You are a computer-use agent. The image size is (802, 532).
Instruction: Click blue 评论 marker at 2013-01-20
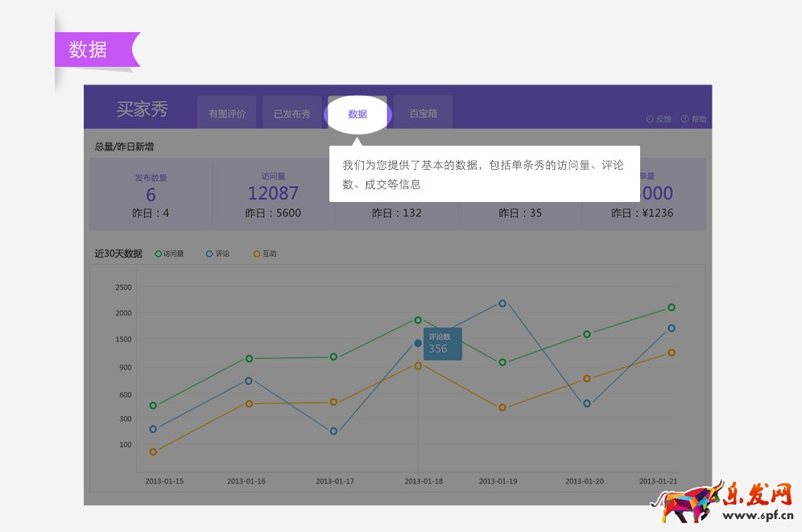coord(587,403)
